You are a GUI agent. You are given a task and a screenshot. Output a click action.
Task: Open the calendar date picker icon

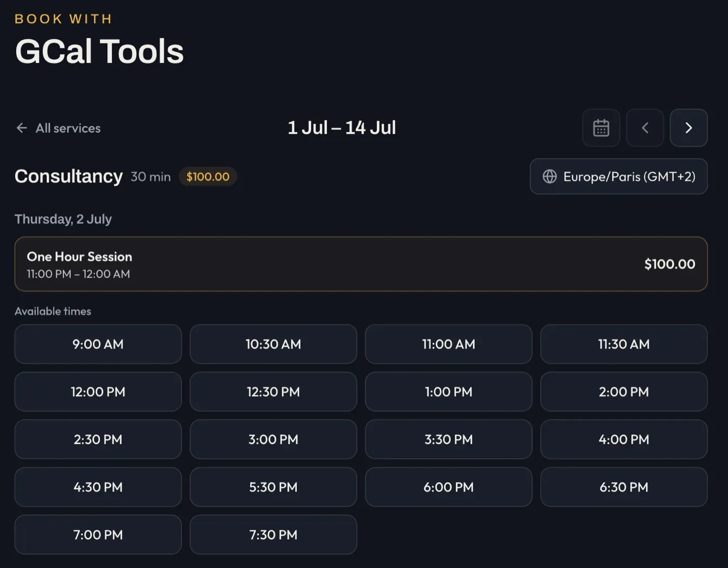pos(601,127)
